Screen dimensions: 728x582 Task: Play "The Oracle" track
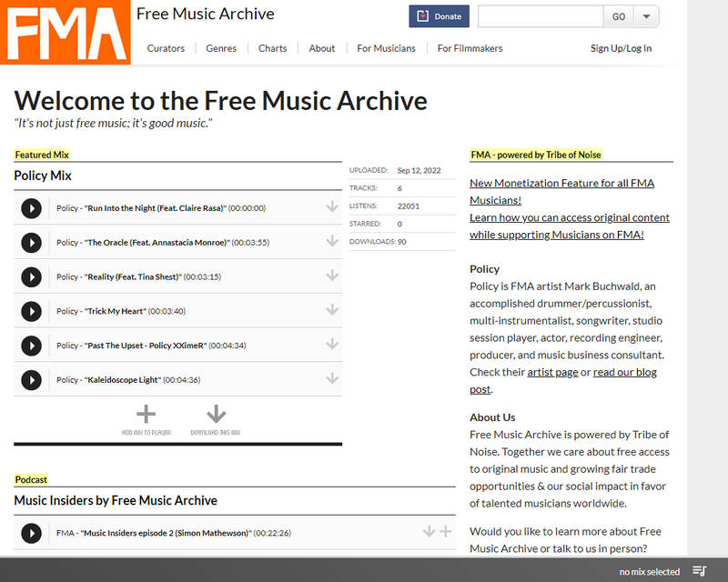(x=31, y=243)
